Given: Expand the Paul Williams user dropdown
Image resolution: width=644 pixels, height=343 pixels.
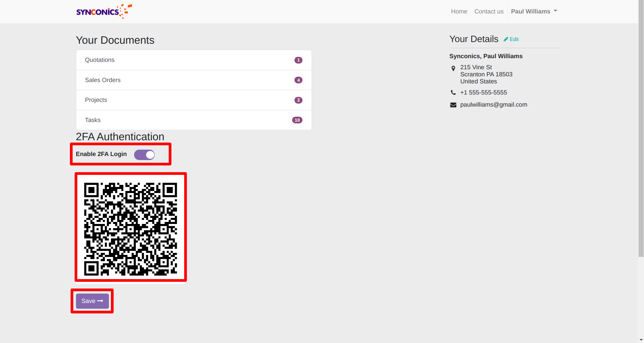Looking at the screenshot, I should pos(534,11).
